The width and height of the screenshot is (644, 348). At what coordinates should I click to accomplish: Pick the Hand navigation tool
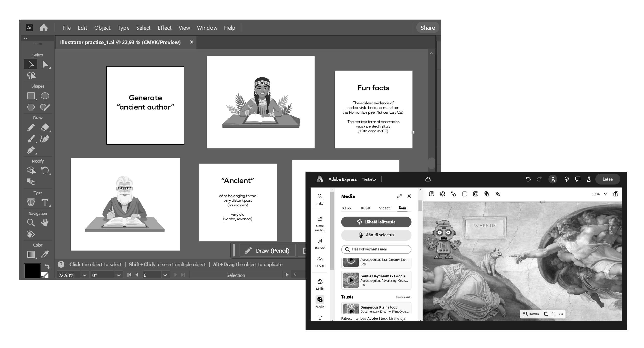45,223
